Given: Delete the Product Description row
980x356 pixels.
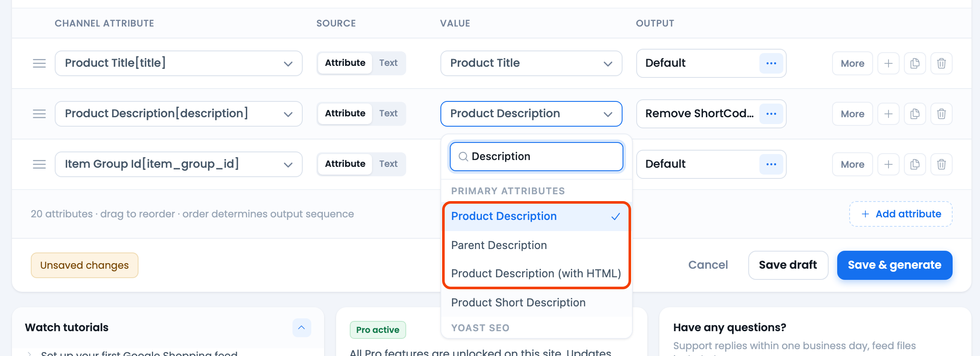Looking at the screenshot, I should point(942,114).
